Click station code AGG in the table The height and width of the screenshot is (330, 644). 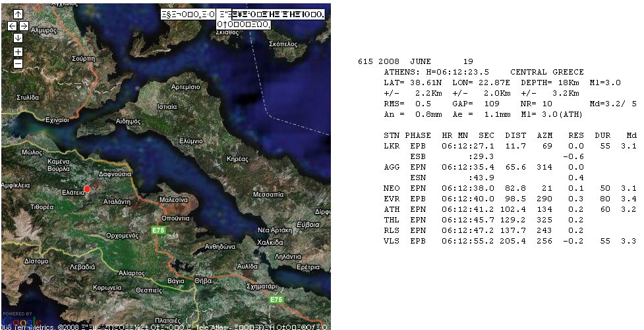tap(392, 167)
